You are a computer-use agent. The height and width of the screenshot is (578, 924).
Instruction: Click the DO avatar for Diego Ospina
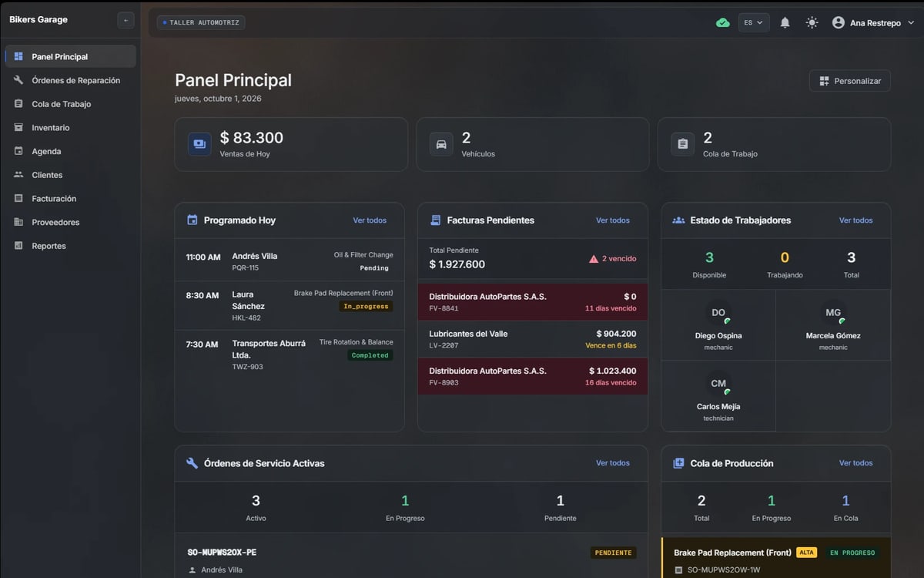[718, 313]
